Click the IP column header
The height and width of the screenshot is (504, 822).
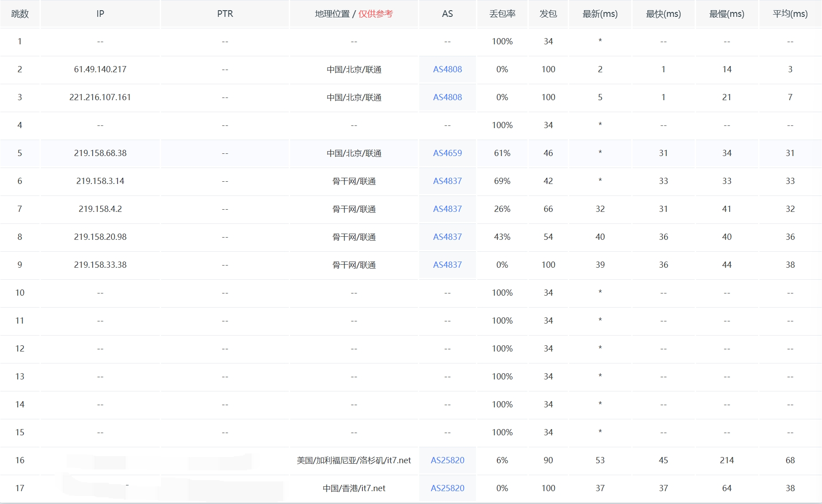[x=100, y=14]
